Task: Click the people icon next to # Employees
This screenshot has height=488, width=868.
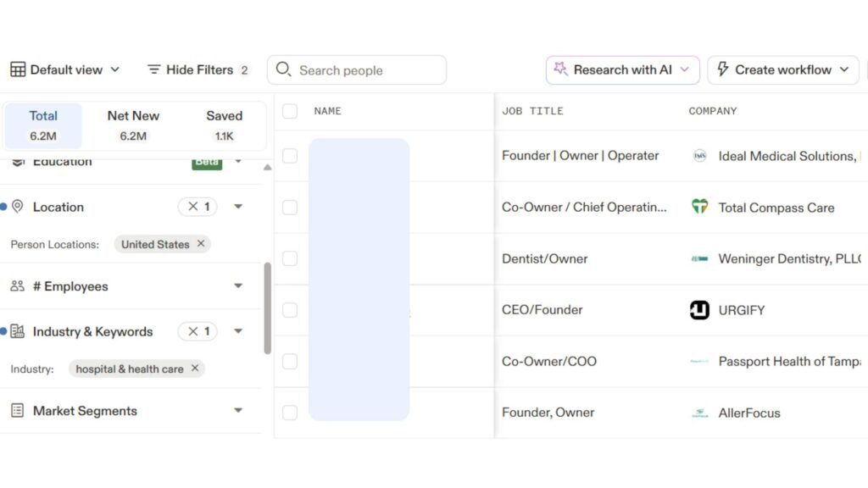Action: 17,286
